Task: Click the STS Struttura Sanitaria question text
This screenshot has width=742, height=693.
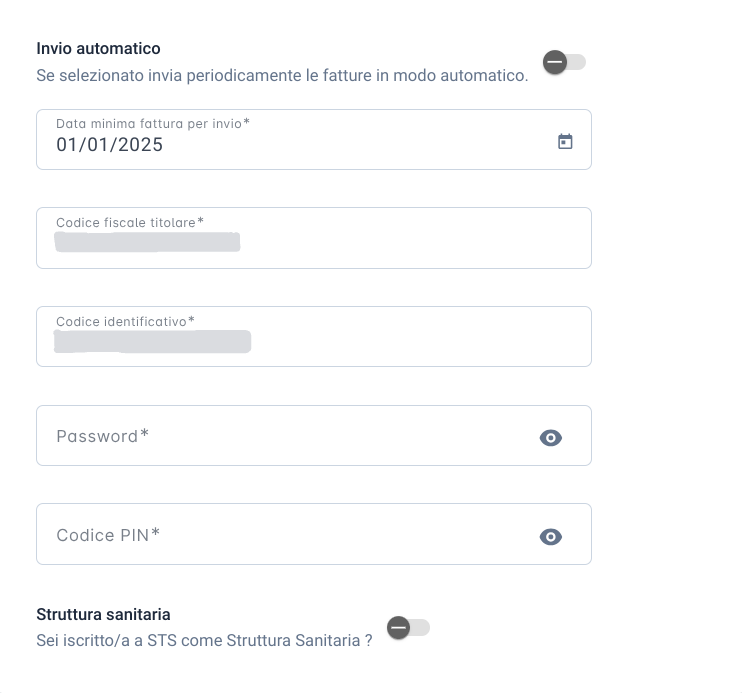Action: pyautogui.click(x=204, y=640)
